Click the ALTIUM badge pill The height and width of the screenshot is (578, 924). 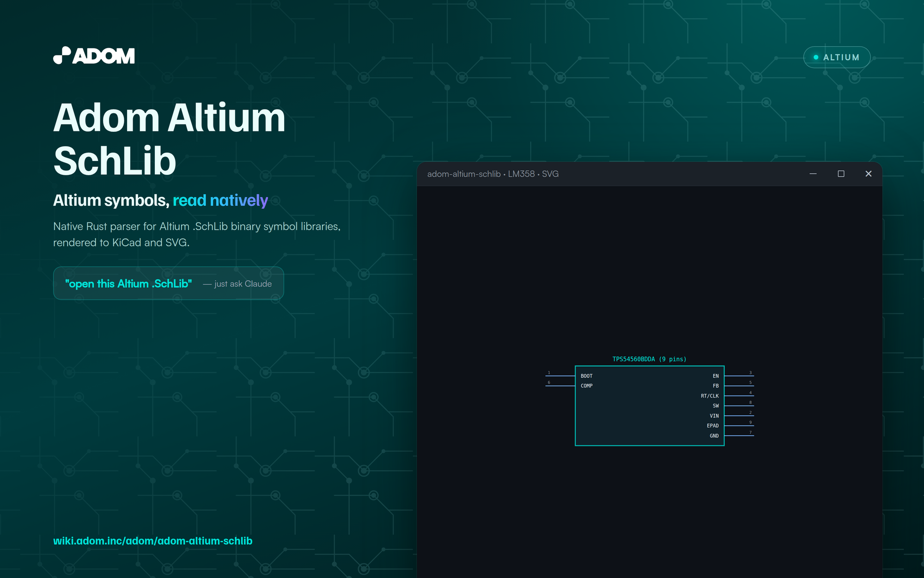point(837,57)
